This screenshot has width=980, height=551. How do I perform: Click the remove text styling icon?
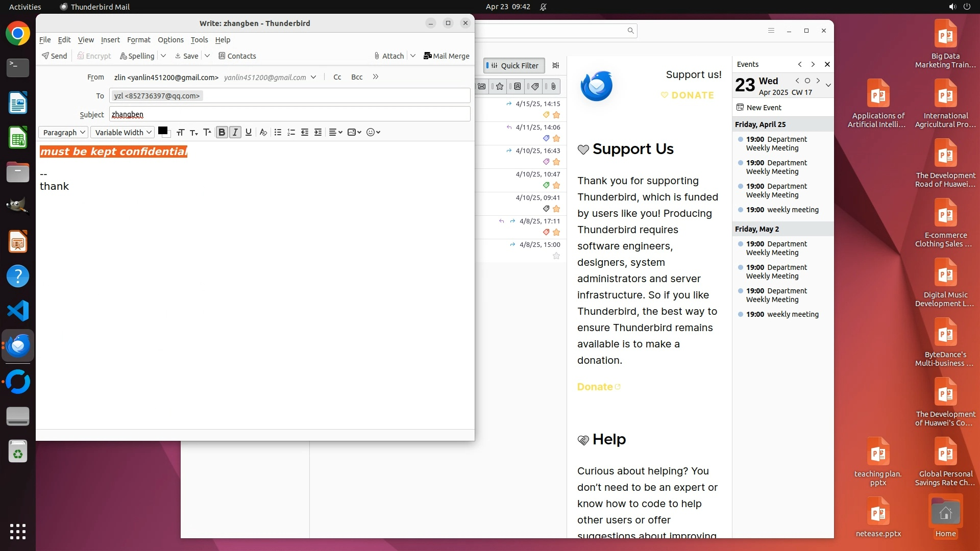(263, 133)
